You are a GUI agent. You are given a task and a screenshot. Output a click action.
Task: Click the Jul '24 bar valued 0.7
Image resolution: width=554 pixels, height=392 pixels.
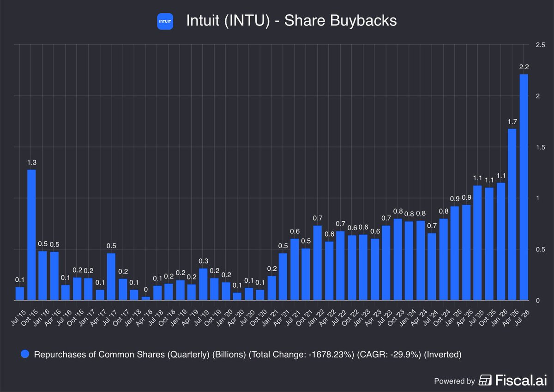(432, 267)
